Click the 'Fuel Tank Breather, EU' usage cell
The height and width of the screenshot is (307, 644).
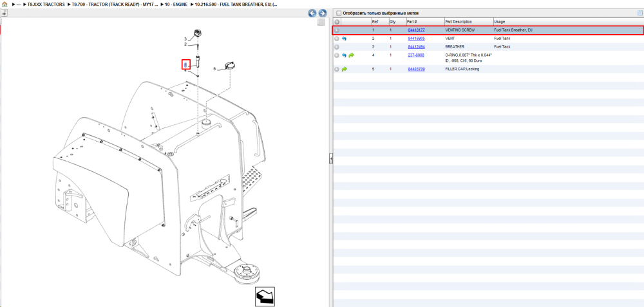coord(513,30)
